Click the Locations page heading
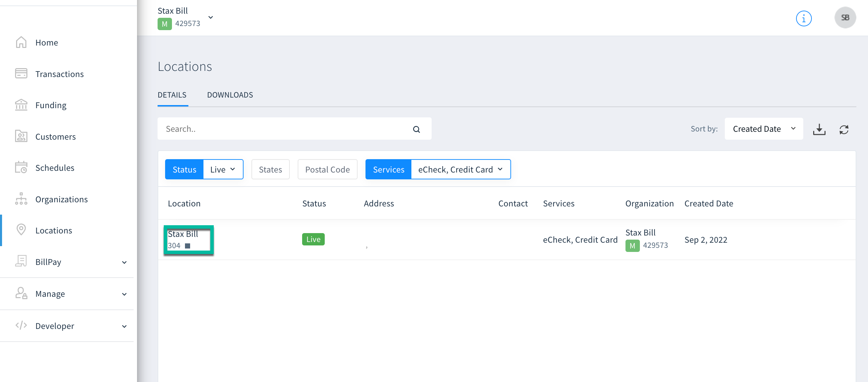868x382 pixels. tap(185, 66)
